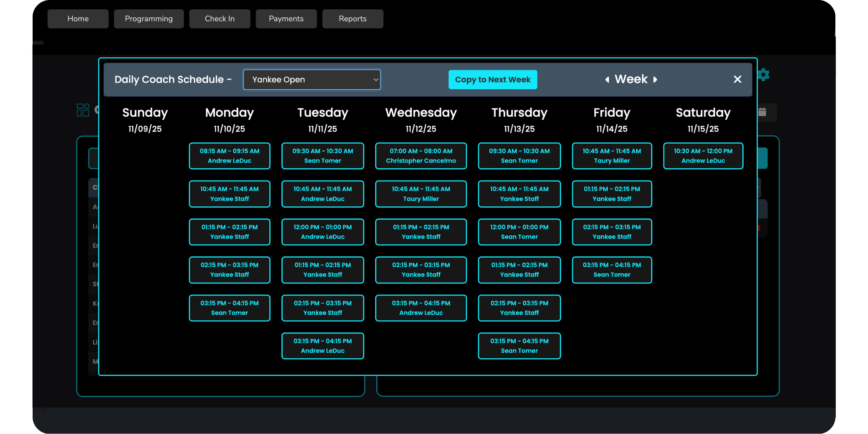
Task: Select Tuesday 12:00 PM Andrew LeDuc slot
Action: (x=323, y=232)
